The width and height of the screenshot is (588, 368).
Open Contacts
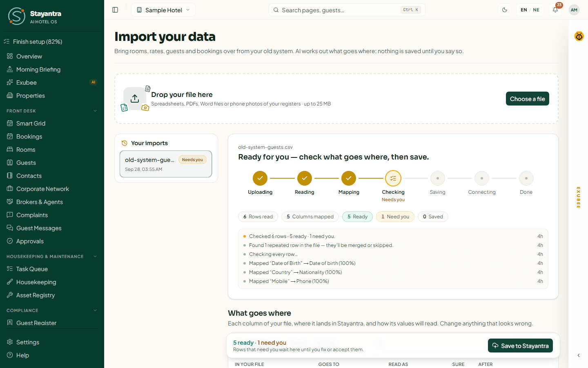point(52,176)
